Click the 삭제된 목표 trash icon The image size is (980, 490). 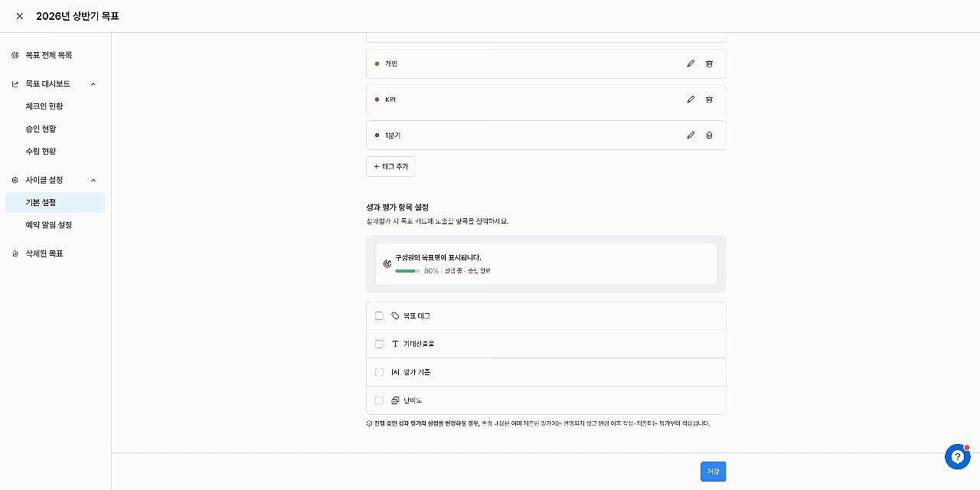click(15, 253)
